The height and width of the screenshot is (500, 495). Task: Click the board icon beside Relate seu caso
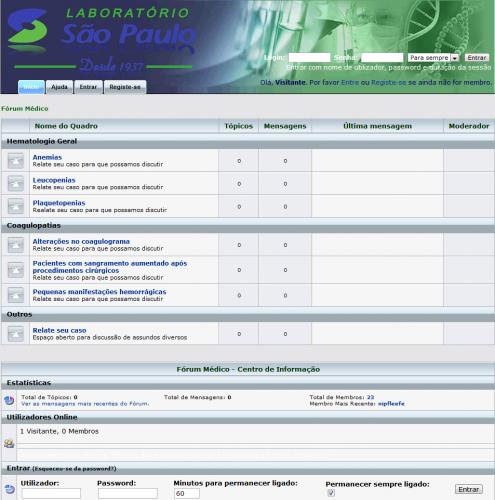pyautogui.click(x=16, y=334)
